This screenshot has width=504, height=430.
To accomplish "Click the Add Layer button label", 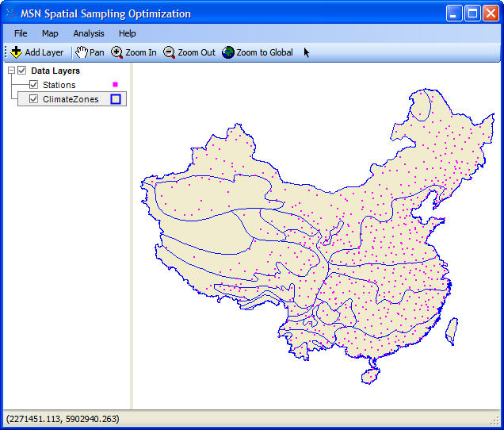I will 44,52.
